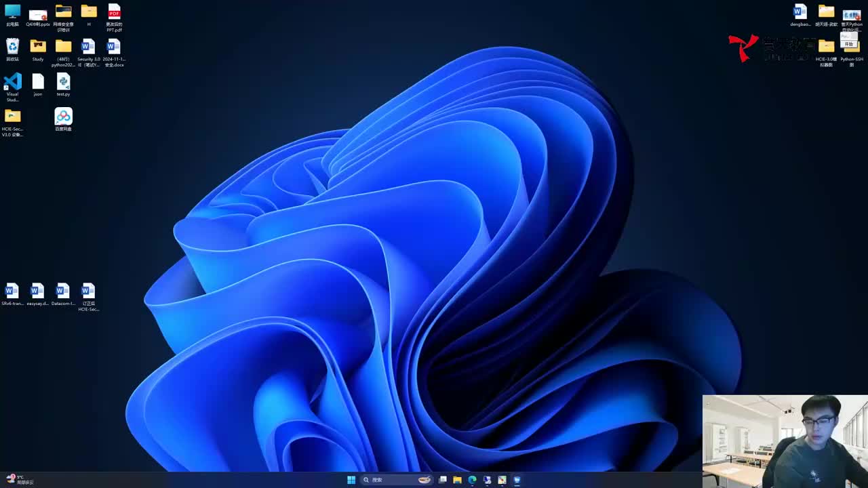The width and height of the screenshot is (868, 488).
Task: Select the folder named H
Action: (x=89, y=16)
